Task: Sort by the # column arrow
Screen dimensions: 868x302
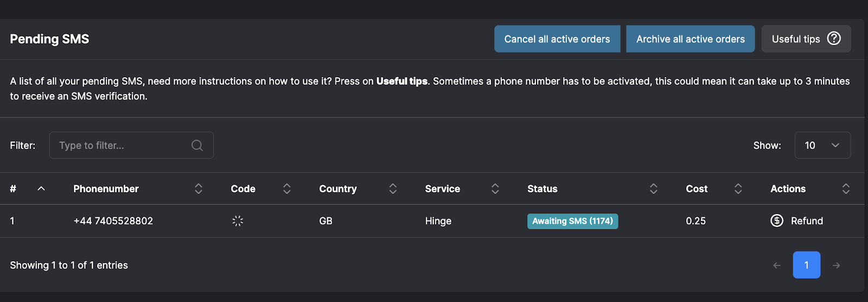Action: click(41, 188)
